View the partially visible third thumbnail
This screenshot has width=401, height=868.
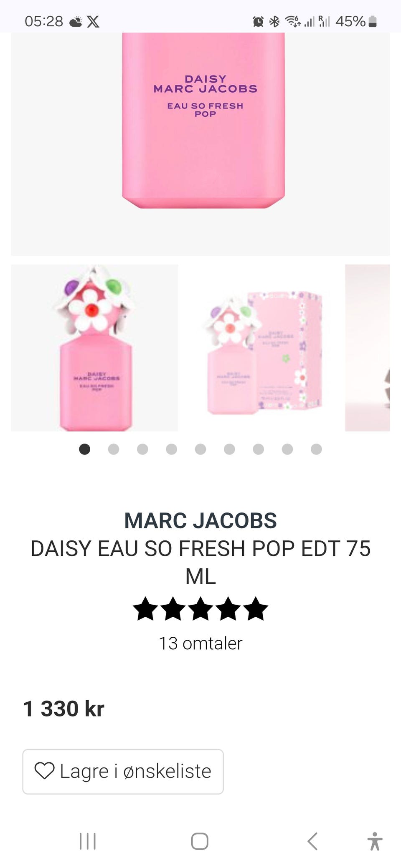tap(368, 348)
